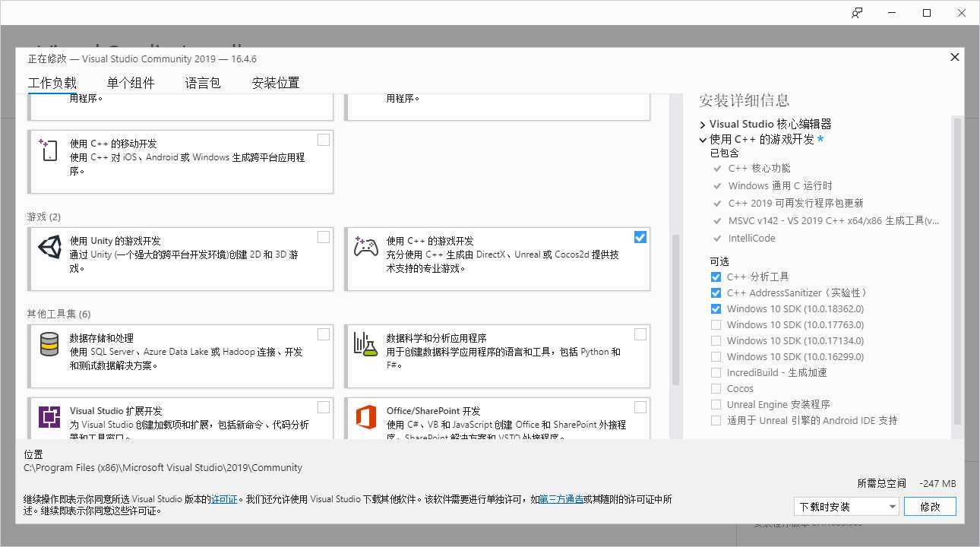The image size is (980, 547).
Task: Check the Visual Studio 扩展开发 workload checkbox
Action: (x=324, y=407)
